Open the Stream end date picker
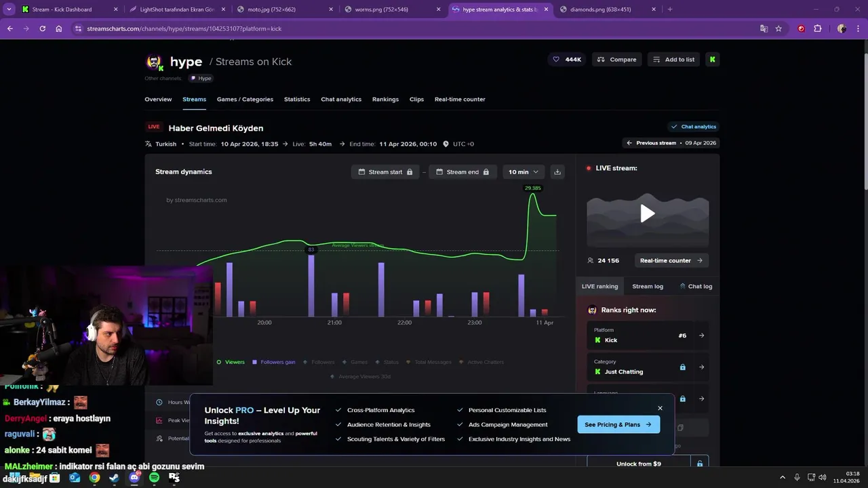The image size is (868, 488). [462, 172]
